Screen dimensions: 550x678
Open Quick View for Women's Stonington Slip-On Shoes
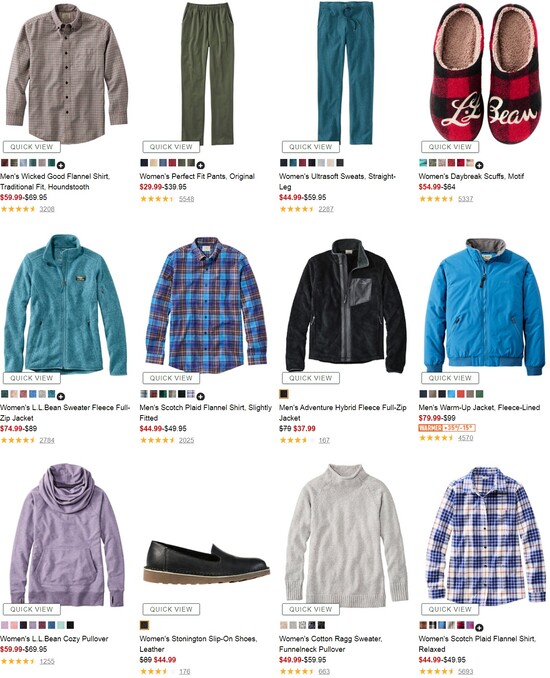click(x=171, y=609)
